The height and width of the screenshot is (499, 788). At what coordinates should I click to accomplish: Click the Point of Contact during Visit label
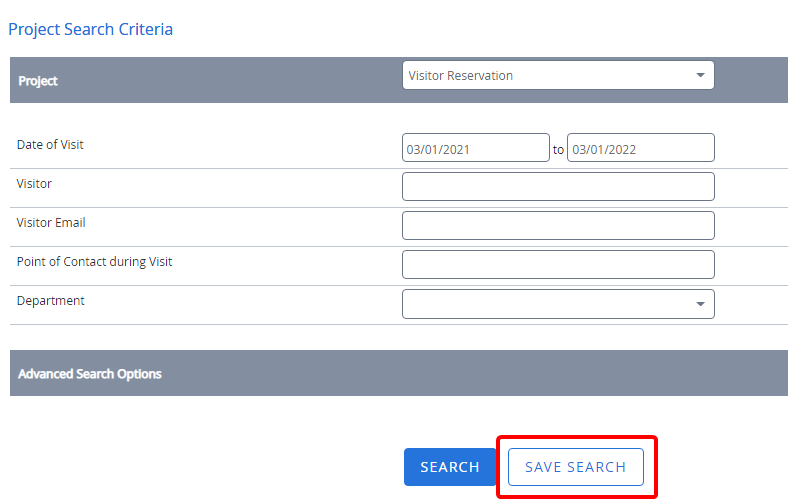pyautogui.click(x=95, y=262)
